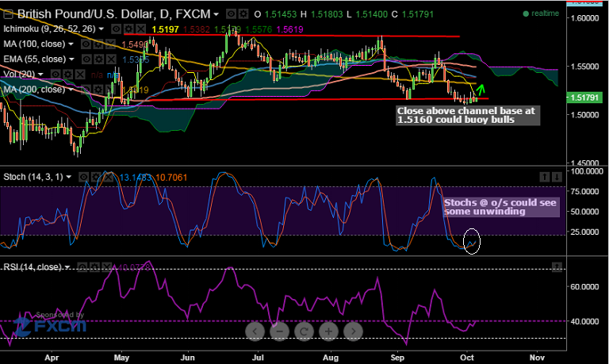
Task: Click the open price value 1.51453
Action: pos(281,14)
